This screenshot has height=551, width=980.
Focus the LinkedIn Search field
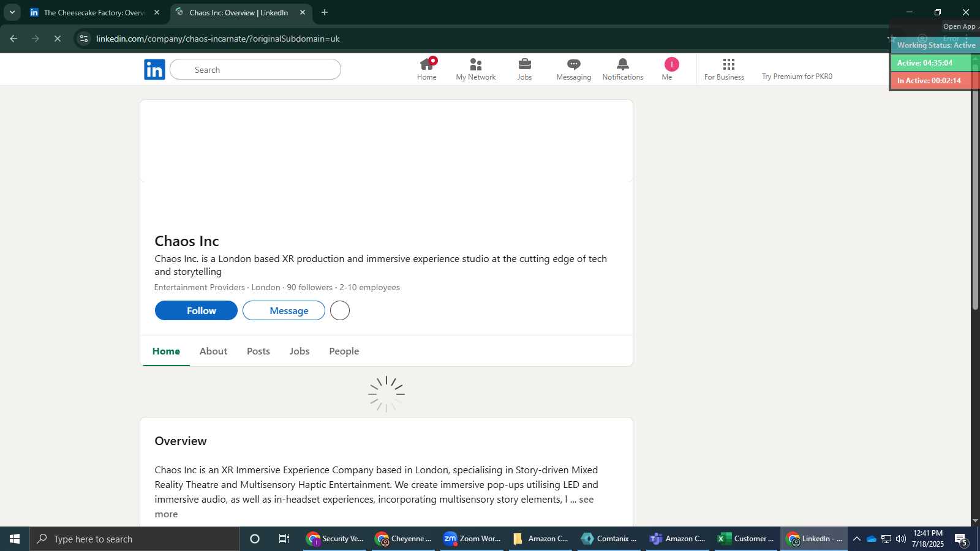pos(255,69)
